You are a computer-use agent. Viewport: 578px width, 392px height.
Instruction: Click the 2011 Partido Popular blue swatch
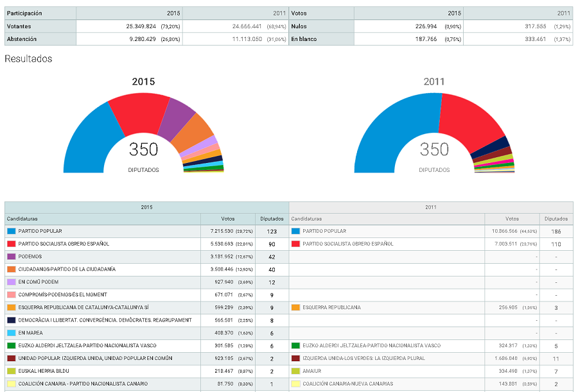[x=295, y=232]
